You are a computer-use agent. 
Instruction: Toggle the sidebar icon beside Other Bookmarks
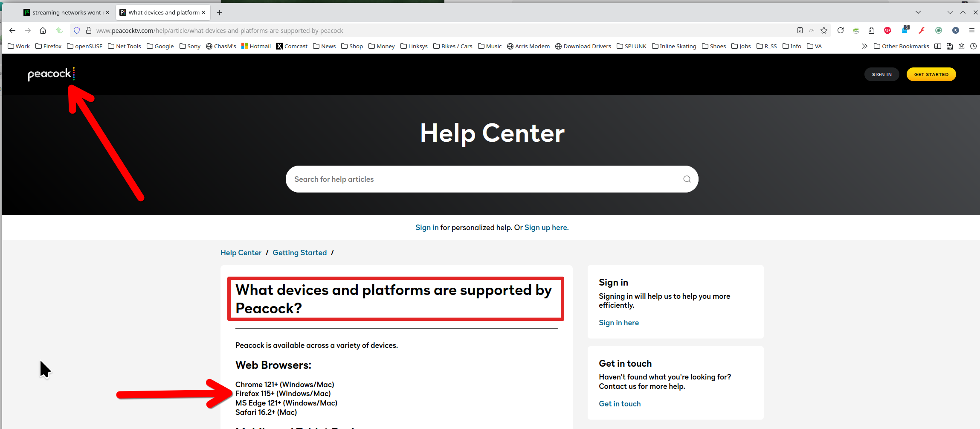[x=938, y=46]
